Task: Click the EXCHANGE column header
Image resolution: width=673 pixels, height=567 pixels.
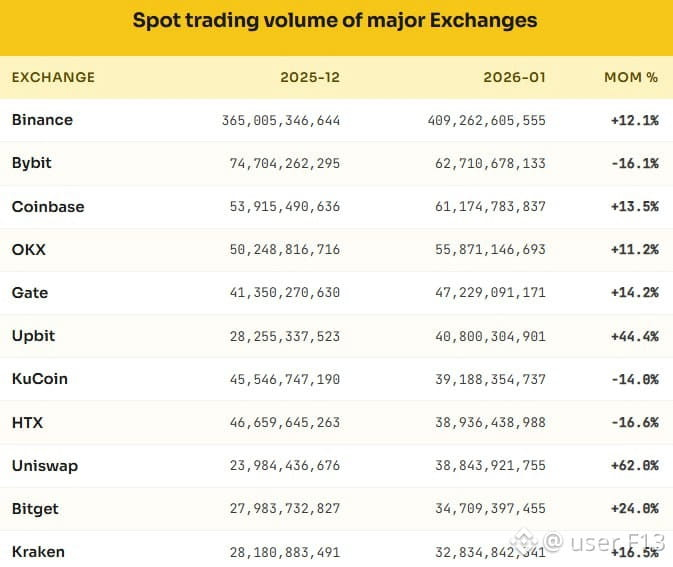Action: 53,77
